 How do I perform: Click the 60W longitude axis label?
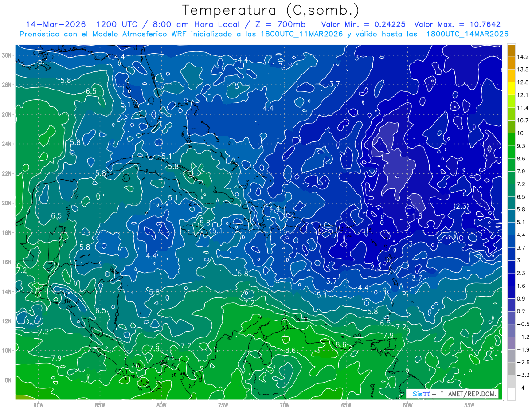pos(408,405)
